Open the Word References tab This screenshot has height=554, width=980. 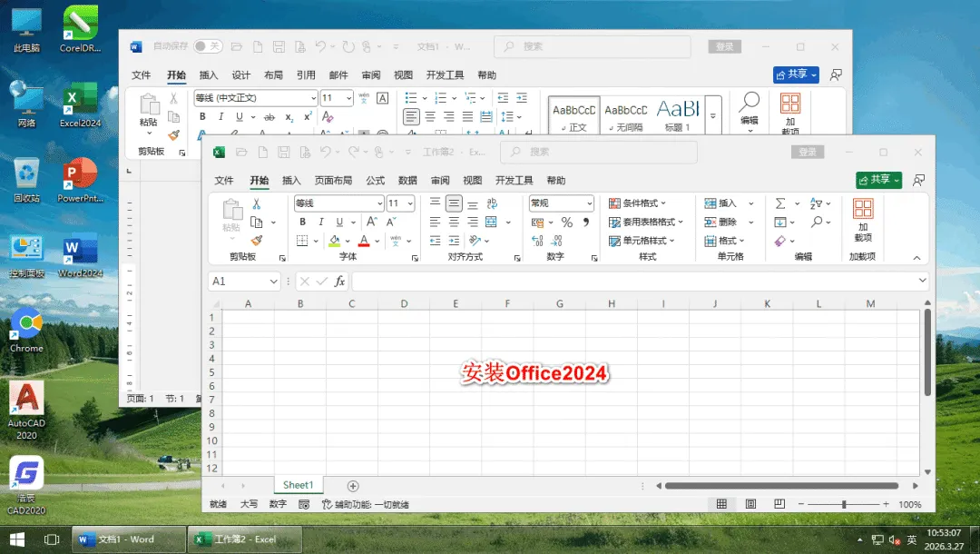click(307, 75)
